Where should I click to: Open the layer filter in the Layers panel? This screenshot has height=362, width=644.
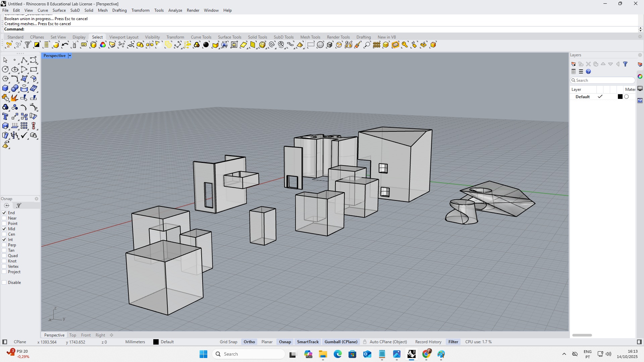point(625,64)
